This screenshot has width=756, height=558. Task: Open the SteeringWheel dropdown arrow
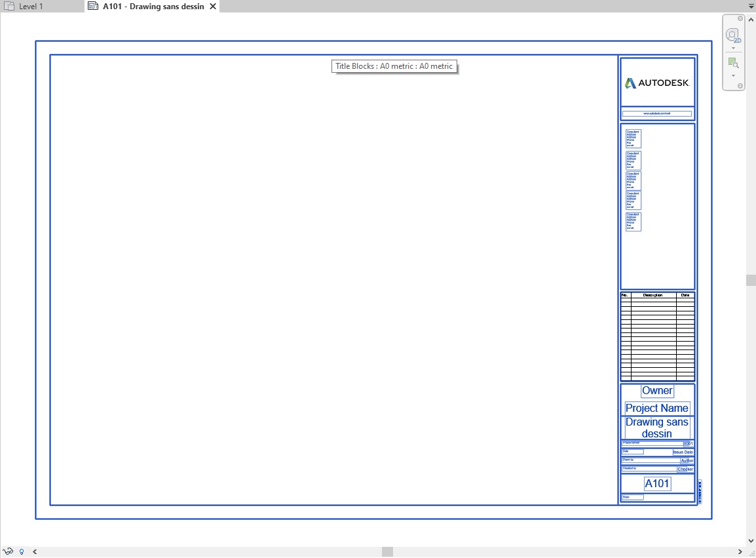tap(732, 47)
